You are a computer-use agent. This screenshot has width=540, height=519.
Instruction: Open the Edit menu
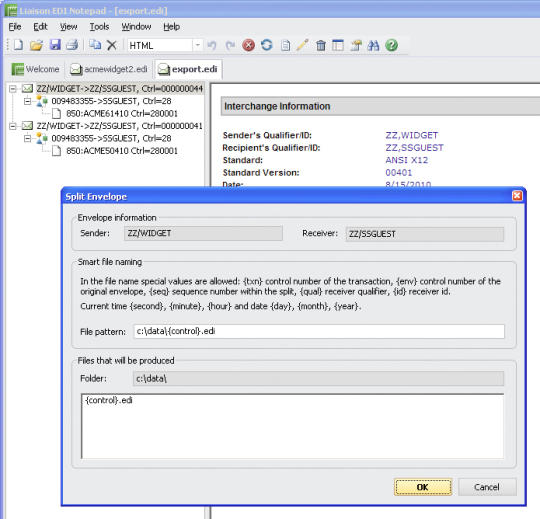click(40, 27)
